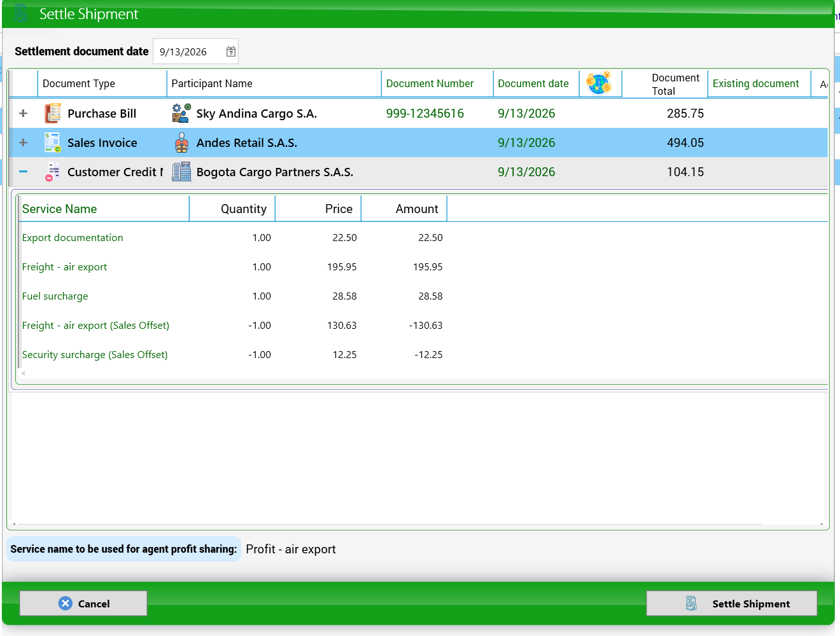Click the Existing document column header
The width and height of the screenshot is (840, 636).
tap(759, 83)
